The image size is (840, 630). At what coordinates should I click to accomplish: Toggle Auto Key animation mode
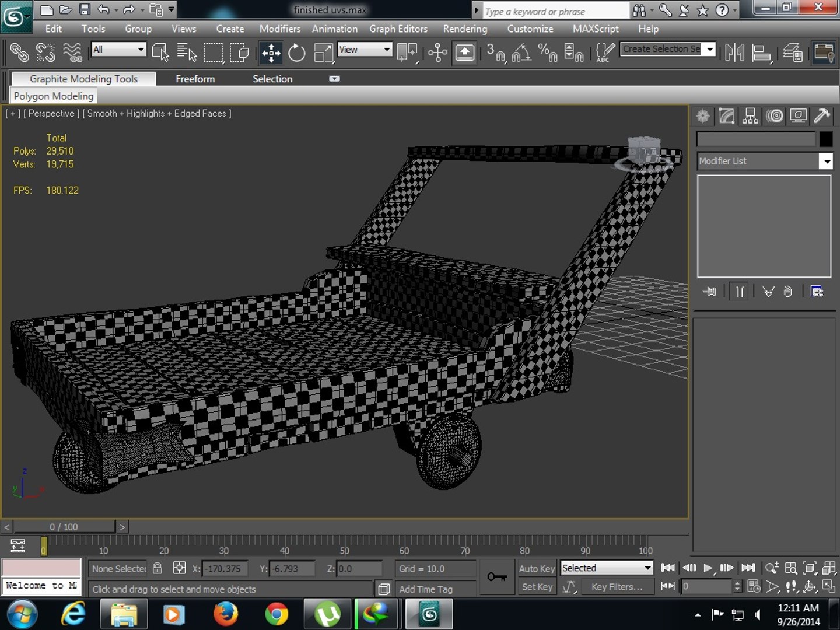click(537, 568)
